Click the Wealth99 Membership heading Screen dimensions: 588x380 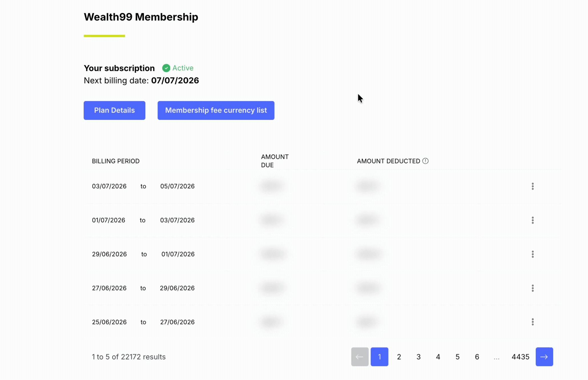click(x=141, y=17)
